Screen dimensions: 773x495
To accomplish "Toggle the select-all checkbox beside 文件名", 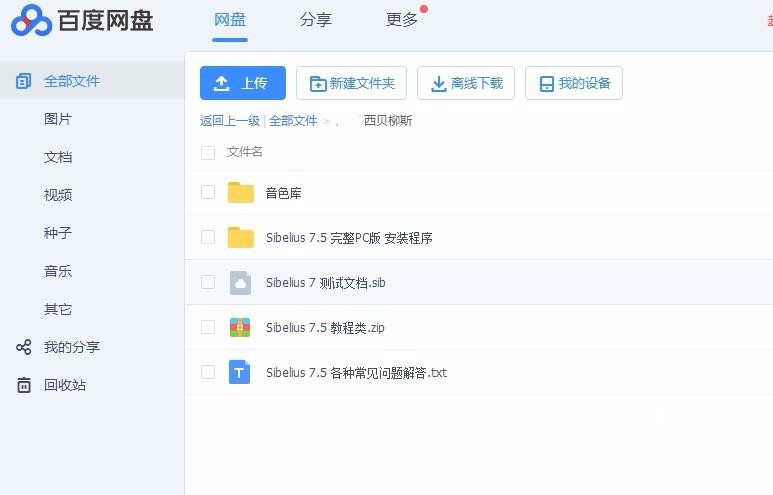I will (x=208, y=153).
